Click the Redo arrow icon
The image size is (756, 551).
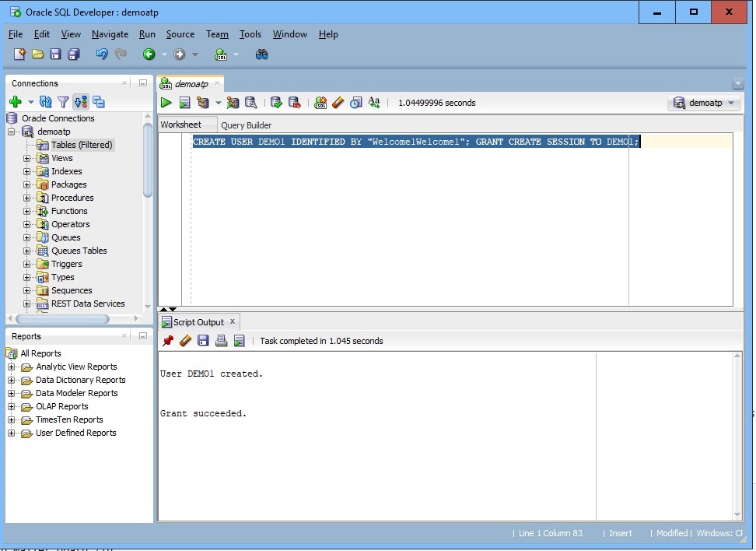121,54
